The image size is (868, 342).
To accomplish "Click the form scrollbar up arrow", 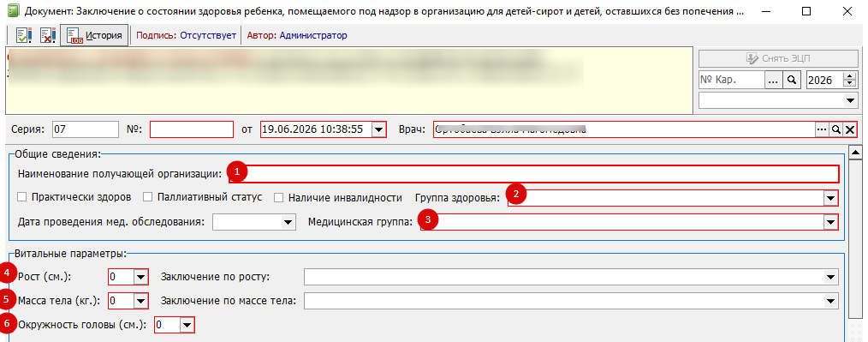I will tap(855, 153).
